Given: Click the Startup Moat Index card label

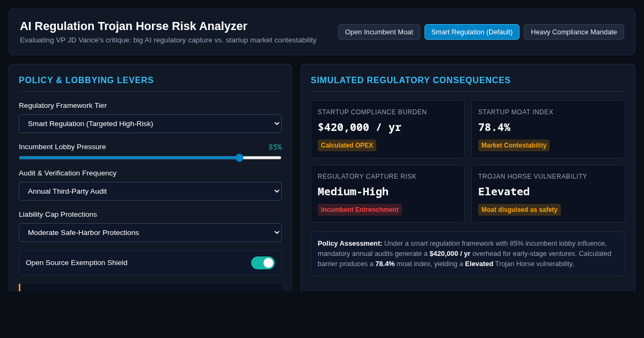Looking at the screenshot, I should [x=516, y=112].
